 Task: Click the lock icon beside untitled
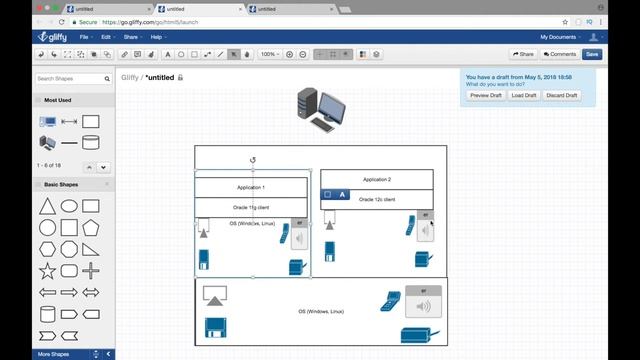180,78
